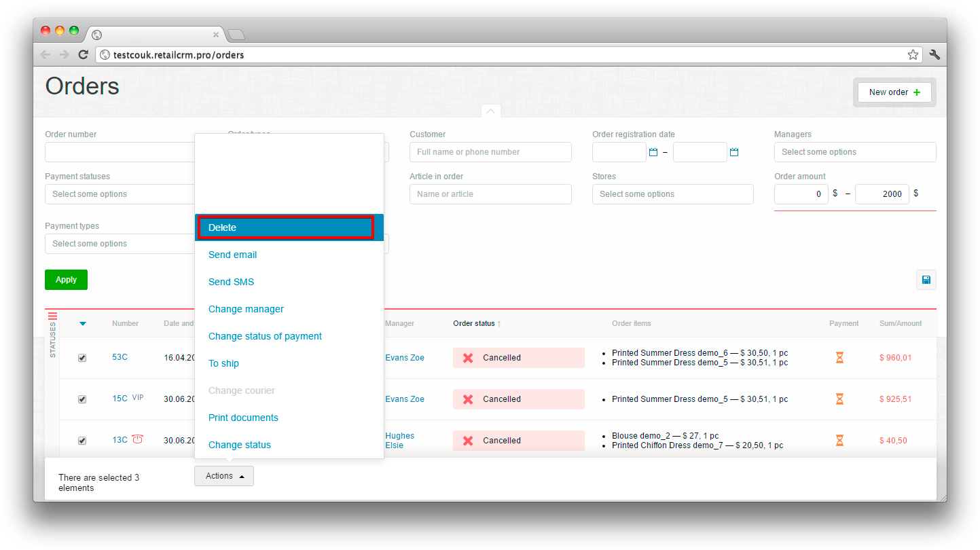980x550 pixels.
Task: Click the Sum/Amount column header
Action: [x=901, y=324]
